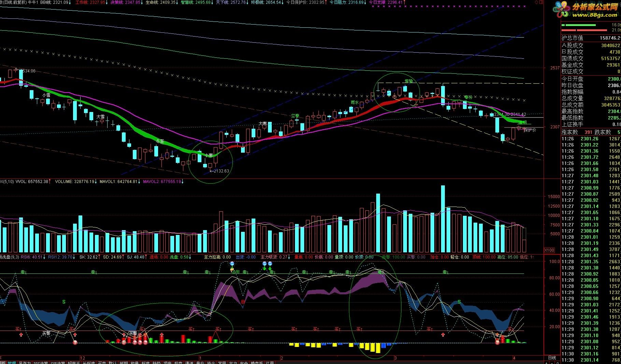Select the 惊蛰 solar term marker
Image resolution: width=621 pixels, height=364 pixels.
409,81
